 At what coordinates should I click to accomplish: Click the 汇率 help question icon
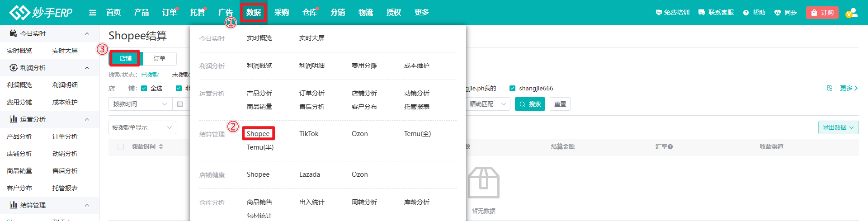[x=670, y=147]
